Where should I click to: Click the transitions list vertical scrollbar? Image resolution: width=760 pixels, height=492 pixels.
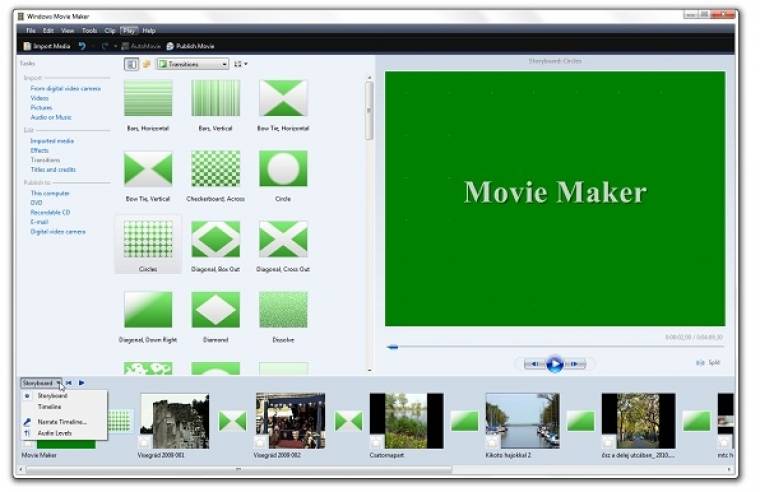tap(369, 111)
